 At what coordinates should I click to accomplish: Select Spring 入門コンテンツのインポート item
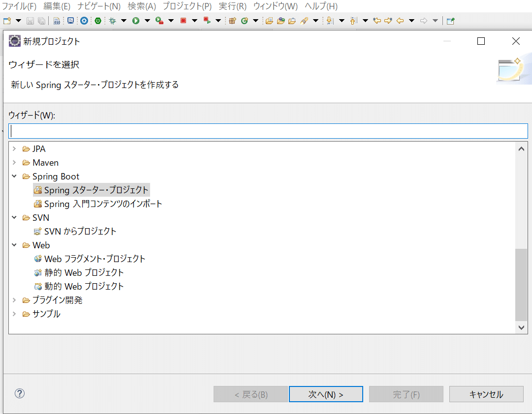point(98,204)
